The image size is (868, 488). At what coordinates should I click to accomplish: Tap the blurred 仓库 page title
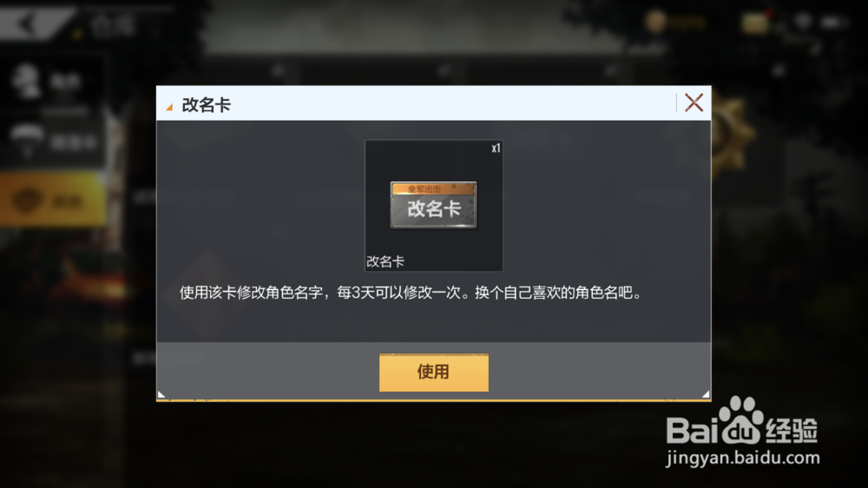pos(114,25)
